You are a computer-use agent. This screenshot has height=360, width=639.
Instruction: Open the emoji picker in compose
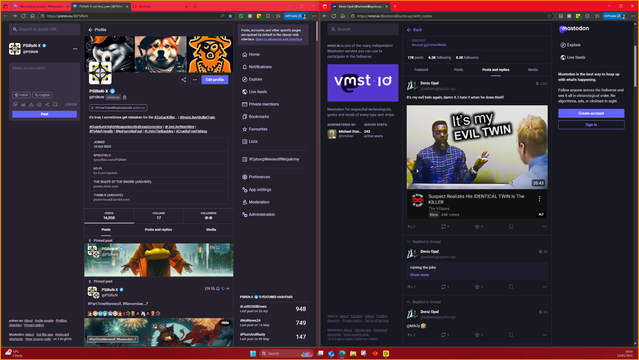coord(39,104)
